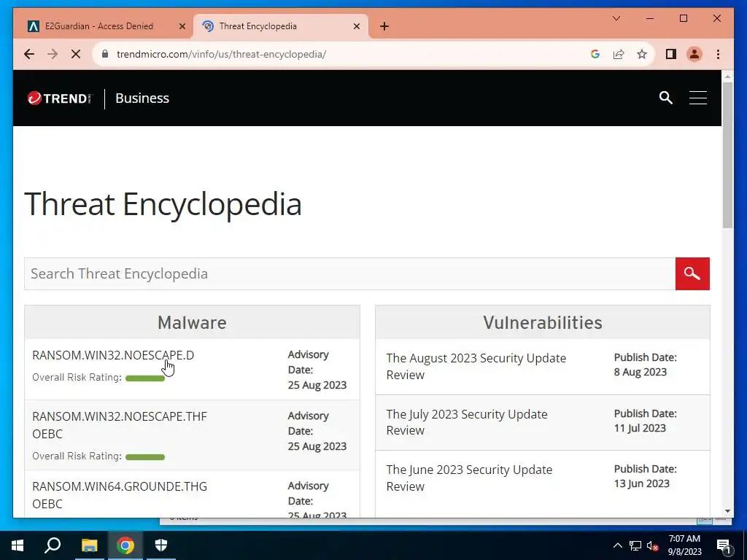Open the Chrome profile avatar
The image size is (747, 560).
(x=694, y=54)
